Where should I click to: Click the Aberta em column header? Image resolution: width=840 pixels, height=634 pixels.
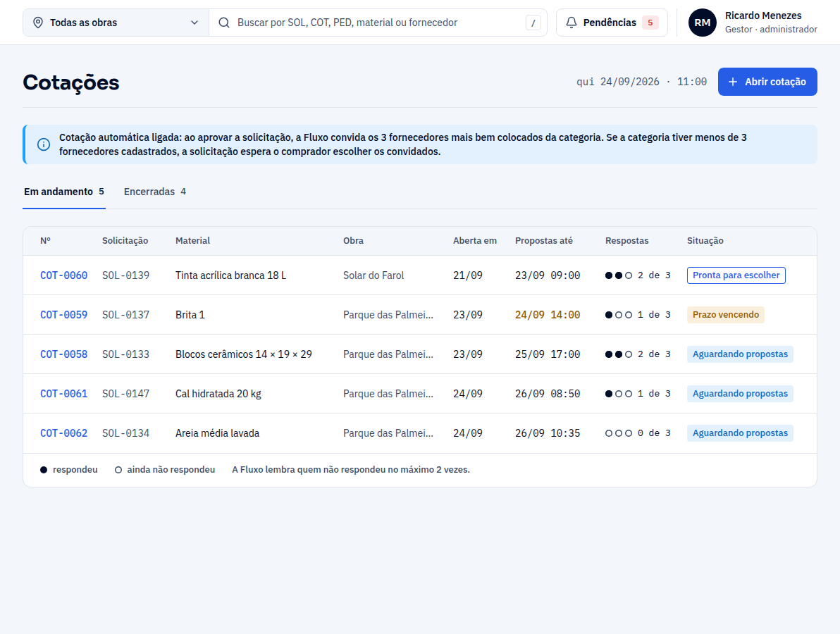[x=475, y=241]
